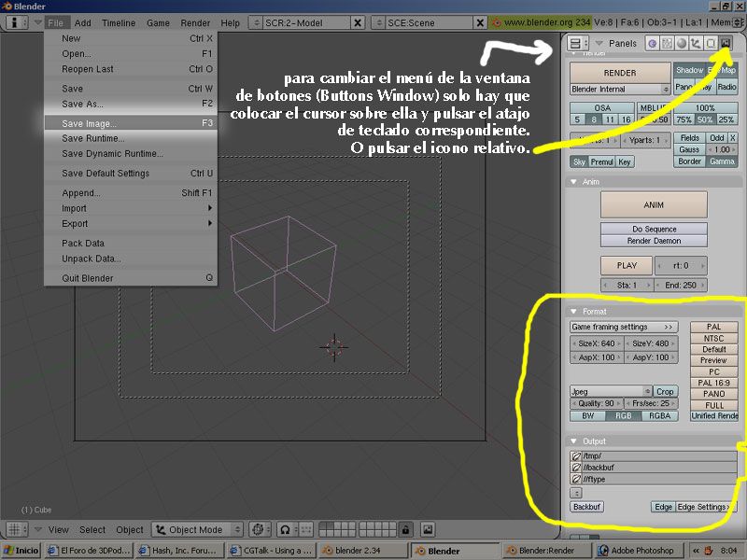Click the pivot manipulator grid icon next to pivot
The height and width of the screenshot is (560, 747).
point(306,529)
